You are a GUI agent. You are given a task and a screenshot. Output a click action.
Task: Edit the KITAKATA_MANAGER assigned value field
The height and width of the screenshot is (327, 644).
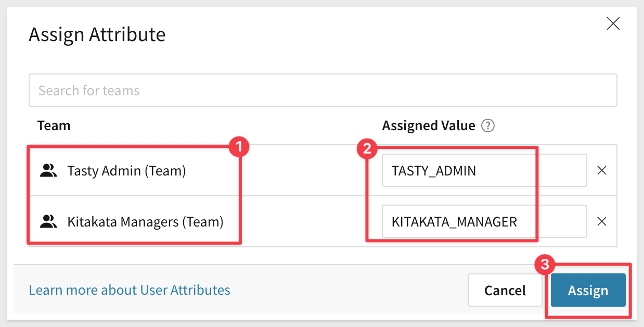pos(484,222)
